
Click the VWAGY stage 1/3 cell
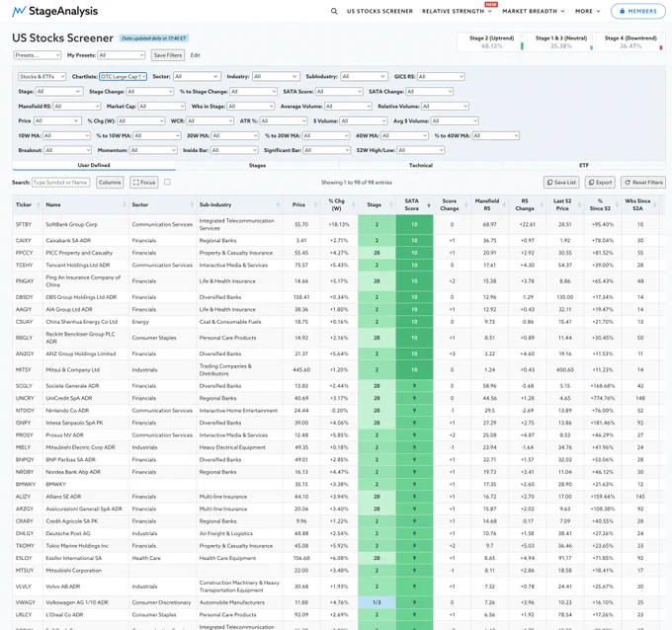[377, 602]
